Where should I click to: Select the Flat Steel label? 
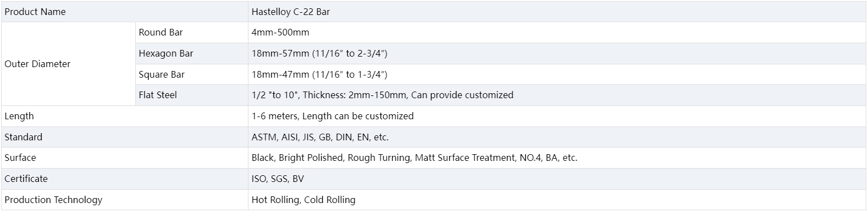(x=158, y=95)
